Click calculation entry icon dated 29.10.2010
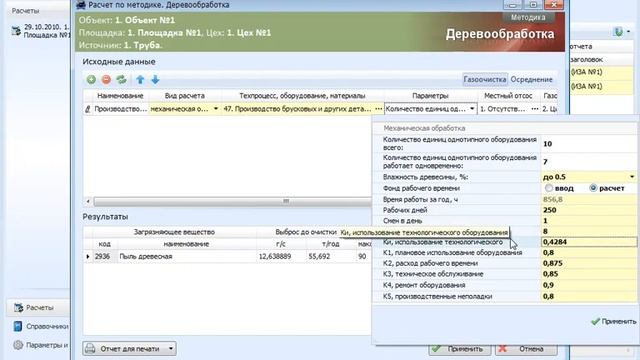Viewport: 640px width, 360px height. click(16, 31)
